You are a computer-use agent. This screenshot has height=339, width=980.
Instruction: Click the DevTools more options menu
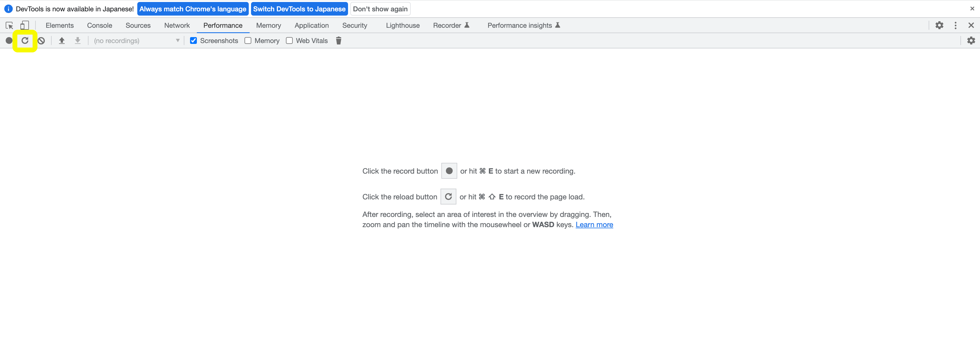coord(954,25)
